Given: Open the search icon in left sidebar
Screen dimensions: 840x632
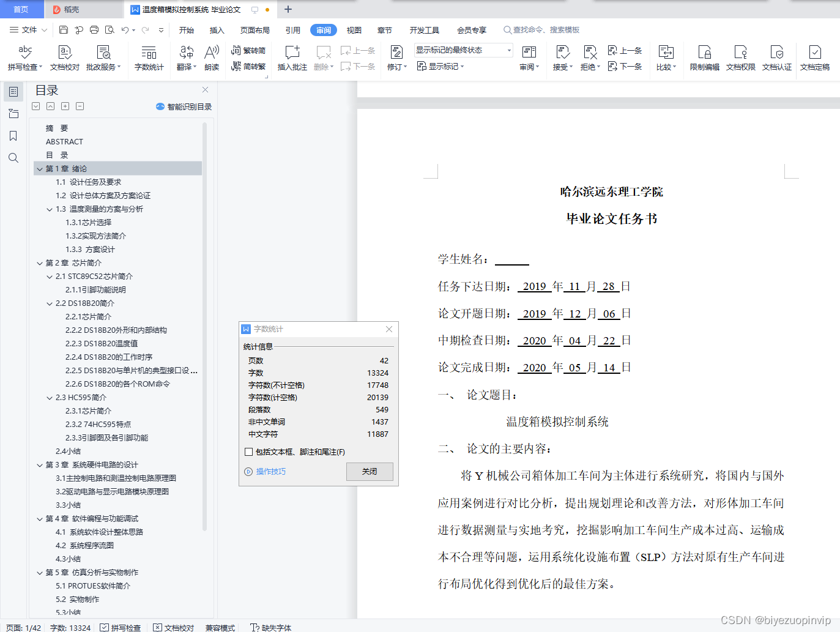Looking at the screenshot, I should (13, 158).
